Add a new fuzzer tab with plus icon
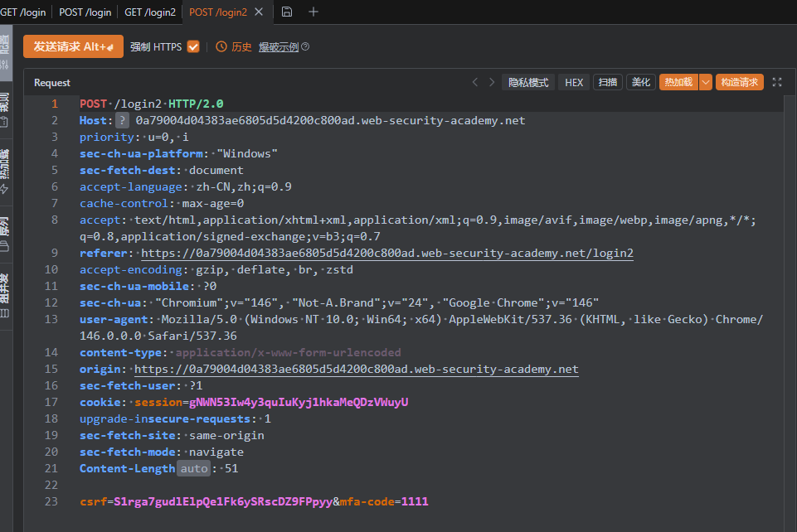 [x=313, y=12]
